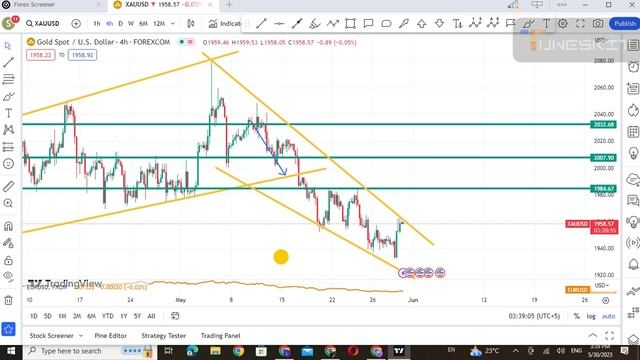Switch to the D daily timeframe
The height and width of the screenshot is (360, 640).
point(120,24)
